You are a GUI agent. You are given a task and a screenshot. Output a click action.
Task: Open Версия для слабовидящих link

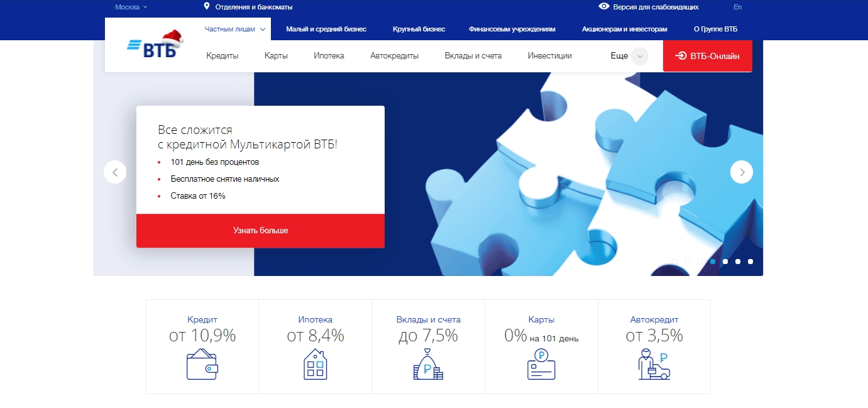tap(656, 7)
